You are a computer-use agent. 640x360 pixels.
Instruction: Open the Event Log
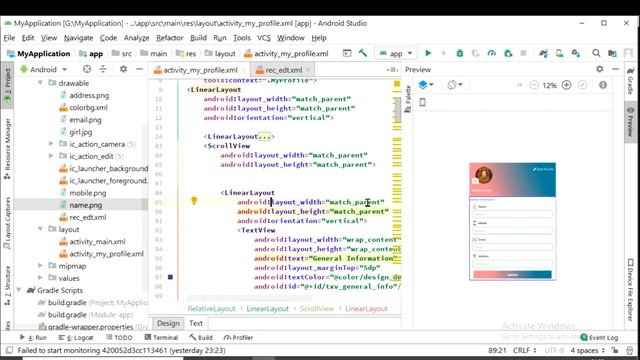coord(599,337)
